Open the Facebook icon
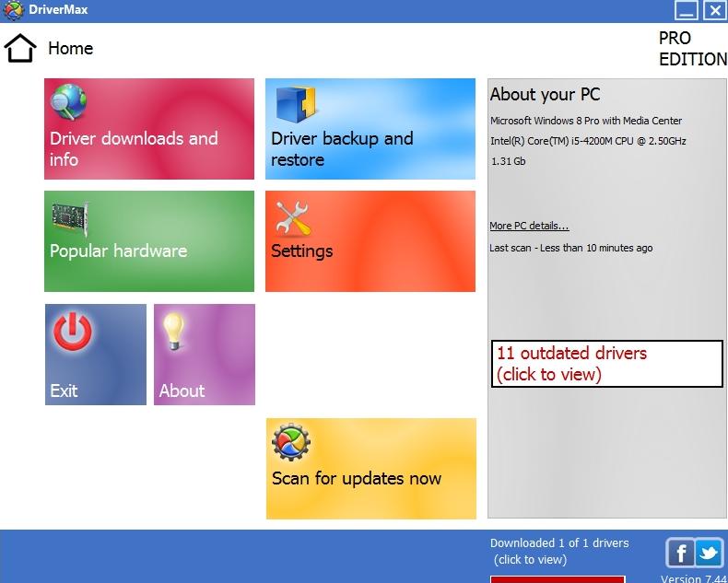The image size is (728, 583). tap(680, 553)
